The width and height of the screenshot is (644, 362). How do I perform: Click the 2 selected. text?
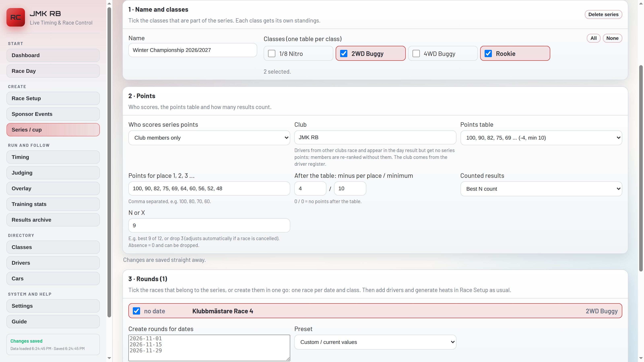click(x=277, y=72)
